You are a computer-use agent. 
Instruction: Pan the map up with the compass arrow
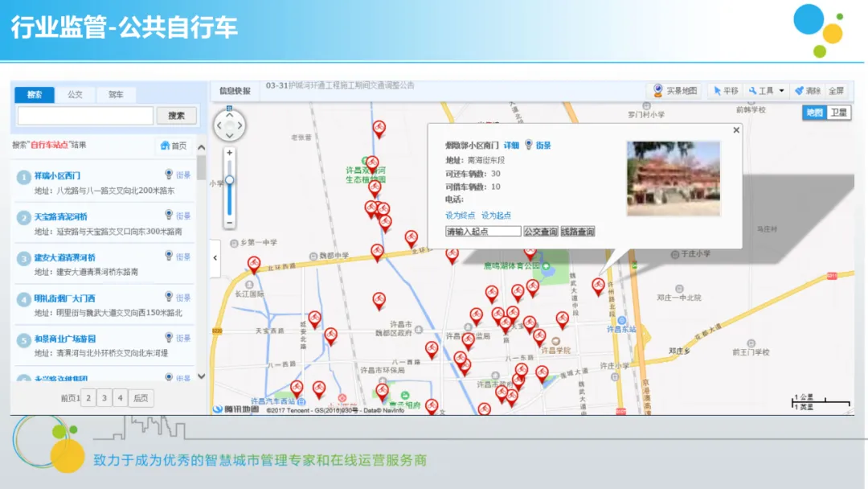(x=229, y=115)
